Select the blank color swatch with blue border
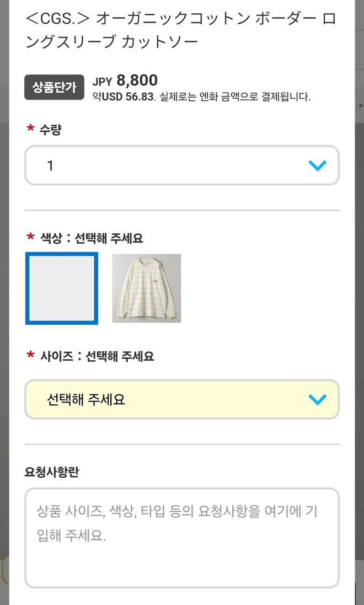 tap(62, 288)
